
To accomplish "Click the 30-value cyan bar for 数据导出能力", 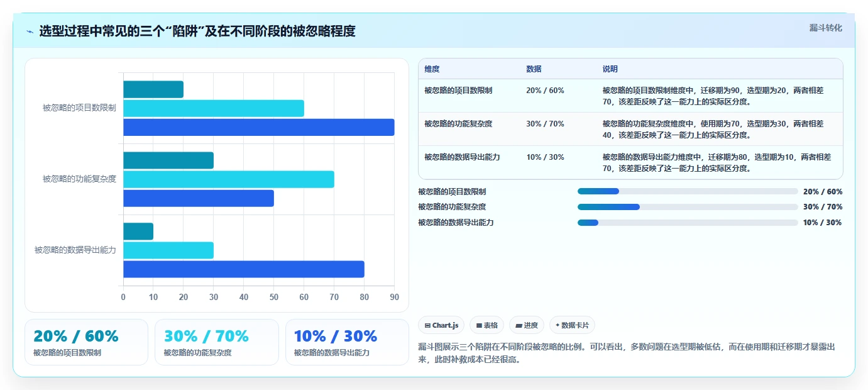I will tap(168, 250).
